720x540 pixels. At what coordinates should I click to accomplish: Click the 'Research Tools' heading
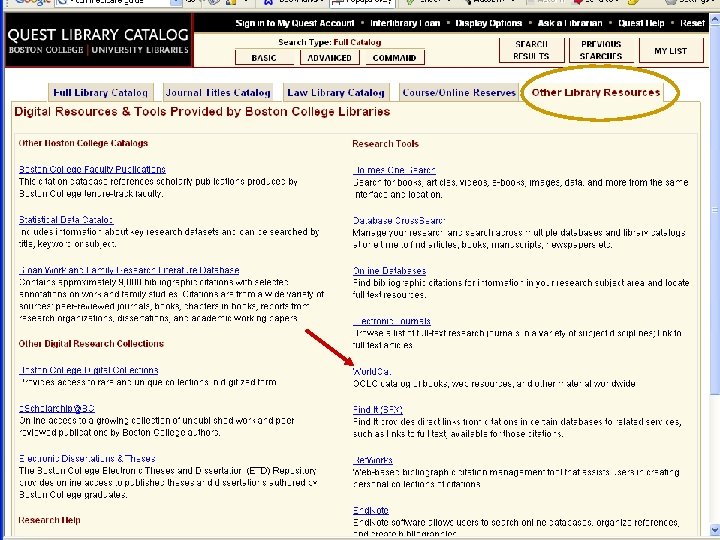pos(385,144)
